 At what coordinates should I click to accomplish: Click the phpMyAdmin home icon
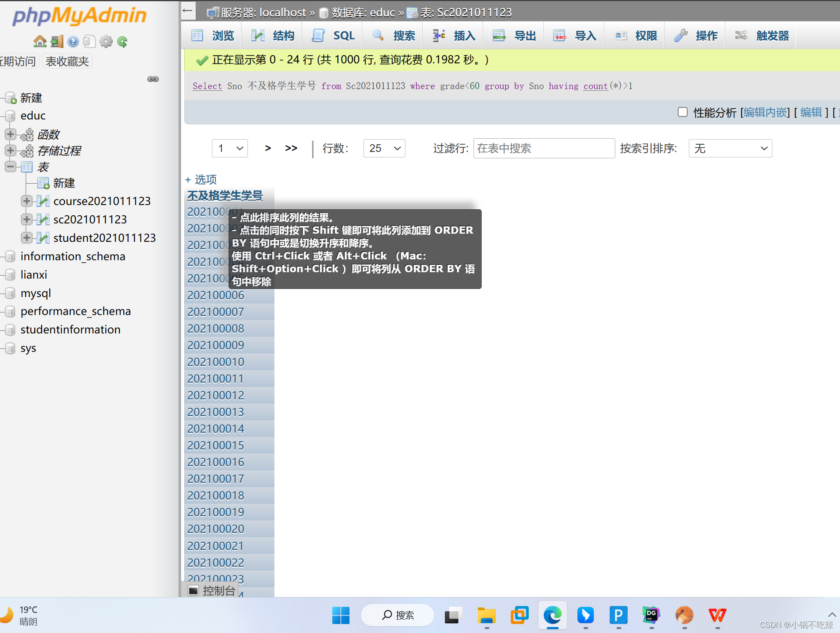click(x=39, y=41)
